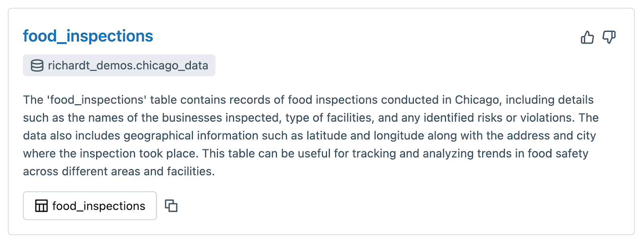Click "type of facilities" in the description

[x=329, y=118]
